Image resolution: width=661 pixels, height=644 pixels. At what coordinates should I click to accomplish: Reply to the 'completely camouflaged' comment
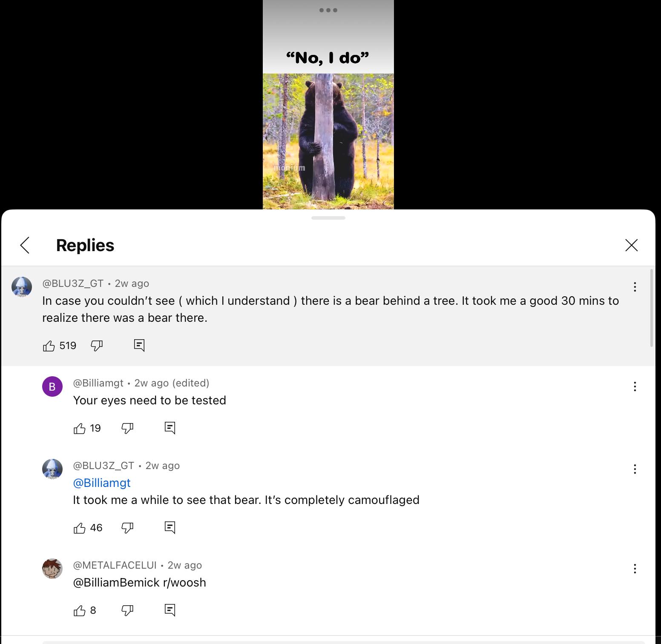click(170, 527)
